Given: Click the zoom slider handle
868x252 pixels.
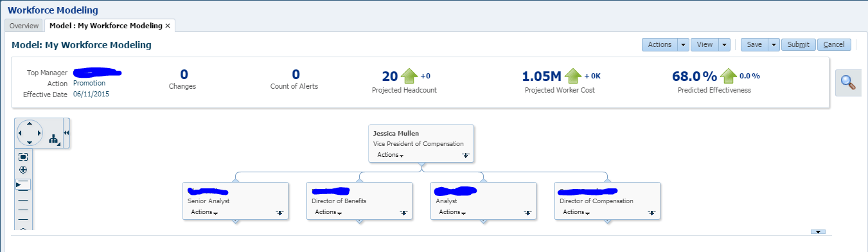Looking at the screenshot, I should tap(23, 184).
